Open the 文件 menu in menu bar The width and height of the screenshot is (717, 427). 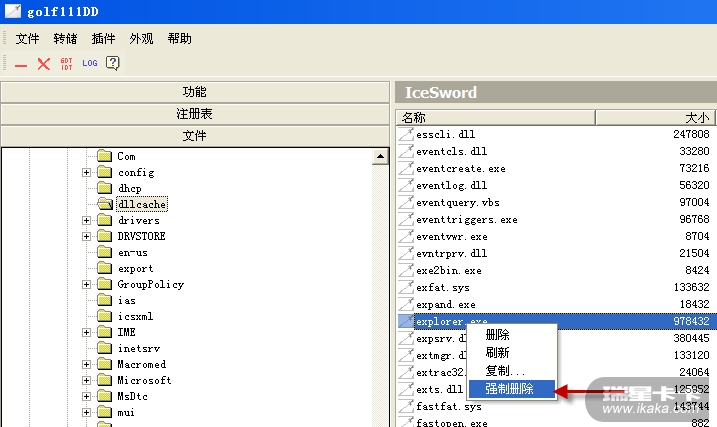(x=27, y=38)
